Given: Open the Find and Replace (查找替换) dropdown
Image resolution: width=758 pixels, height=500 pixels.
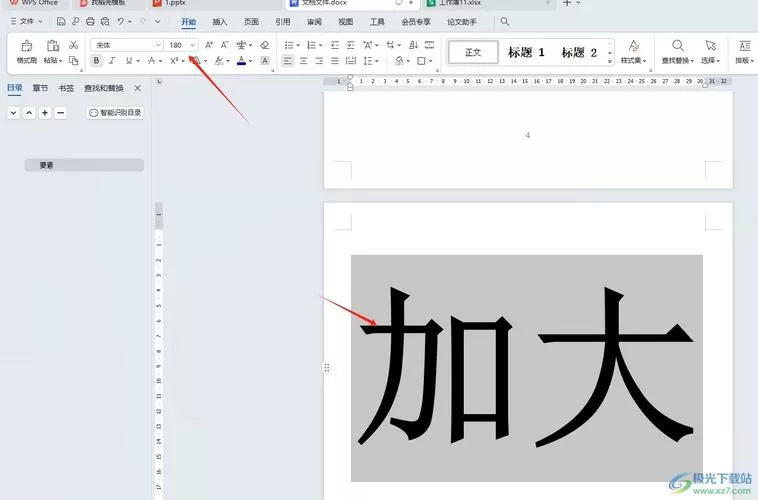Looking at the screenshot, I should [x=678, y=60].
